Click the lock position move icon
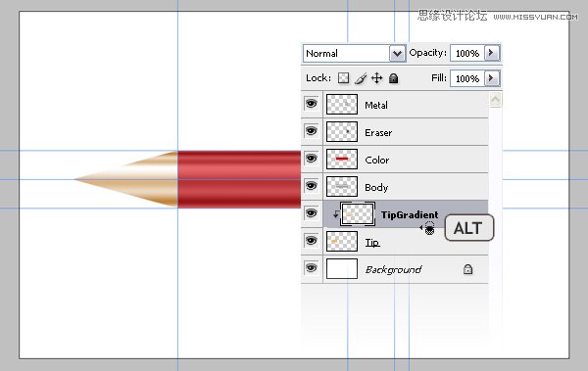This screenshot has width=588, height=371. (x=376, y=78)
